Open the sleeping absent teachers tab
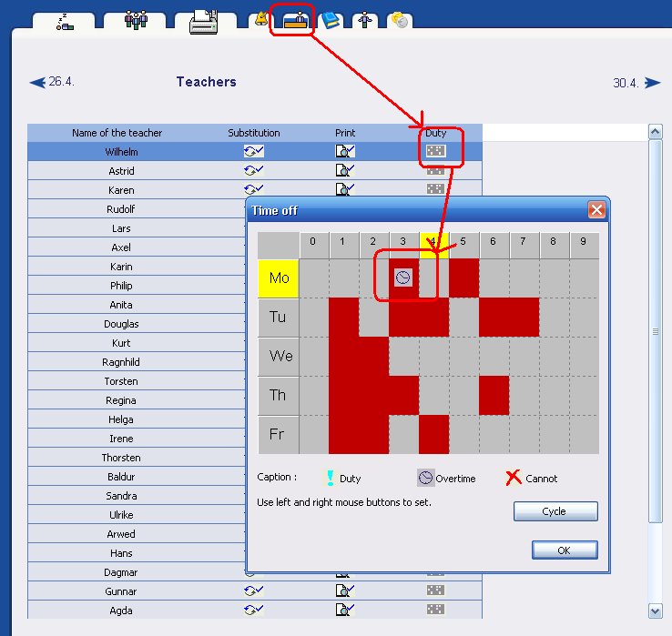Viewport: 672px width, 636px height. tap(65, 22)
